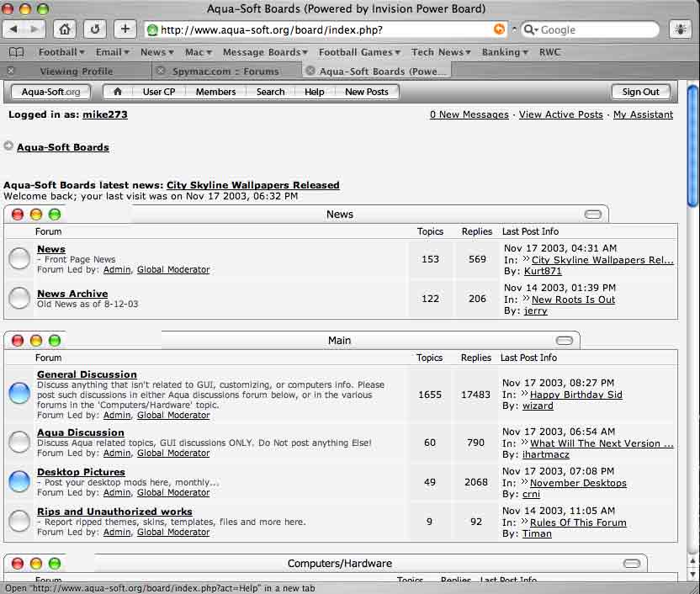View New Posts

point(367,92)
